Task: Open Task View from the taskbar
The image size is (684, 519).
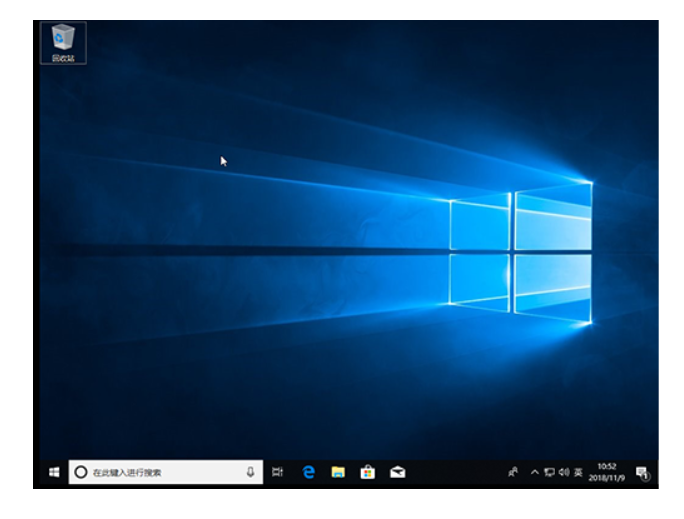Action: click(278, 472)
